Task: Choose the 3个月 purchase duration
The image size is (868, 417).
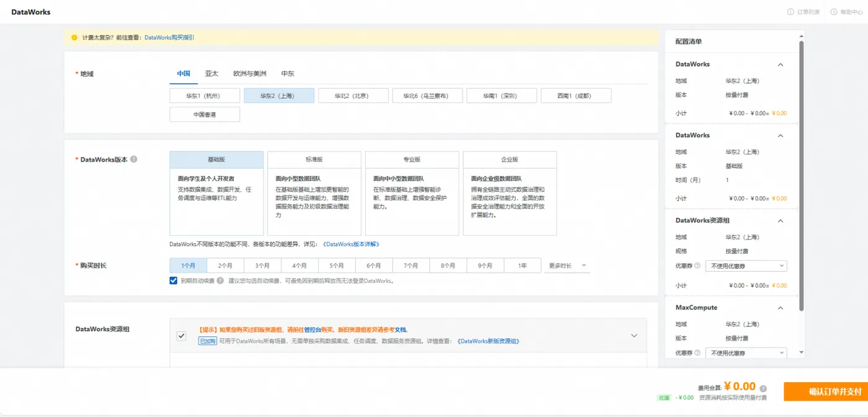Action: click(x=263, y=266)
